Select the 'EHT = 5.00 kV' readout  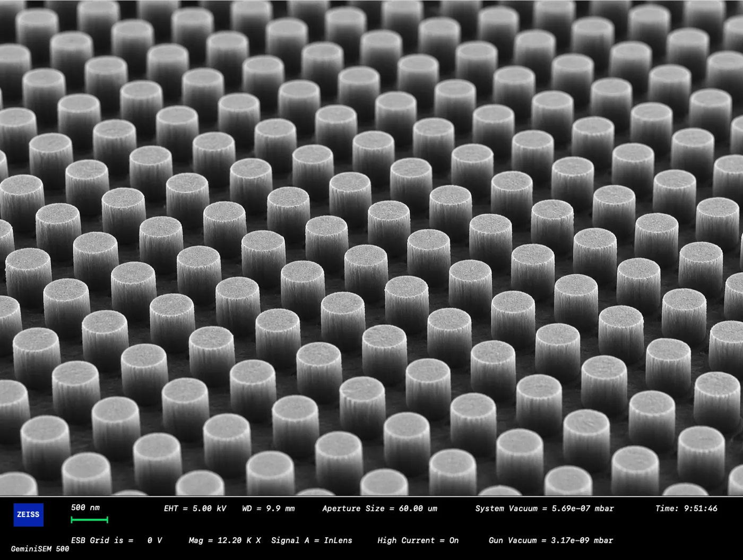pos(195,509)
